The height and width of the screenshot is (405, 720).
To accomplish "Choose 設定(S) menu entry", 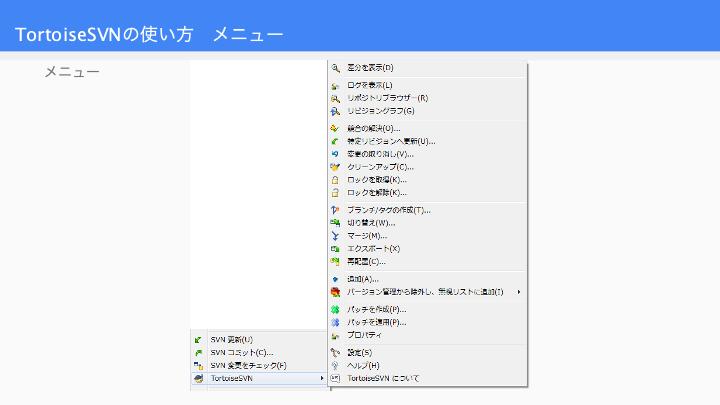I will pos(428,353).
